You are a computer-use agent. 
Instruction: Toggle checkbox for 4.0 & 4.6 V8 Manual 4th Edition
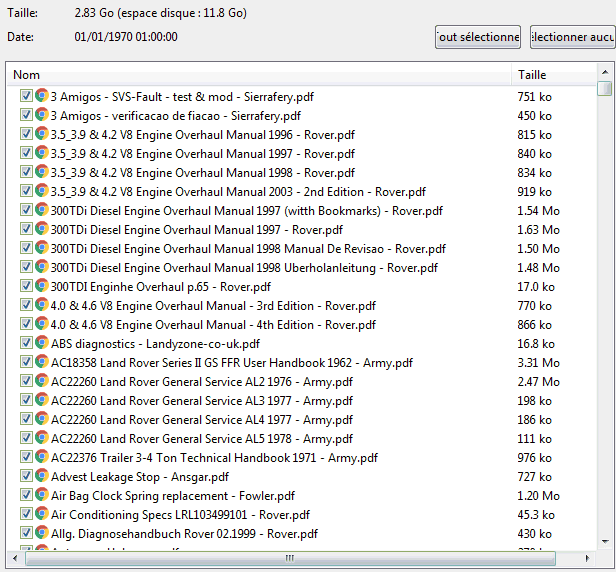26,324
